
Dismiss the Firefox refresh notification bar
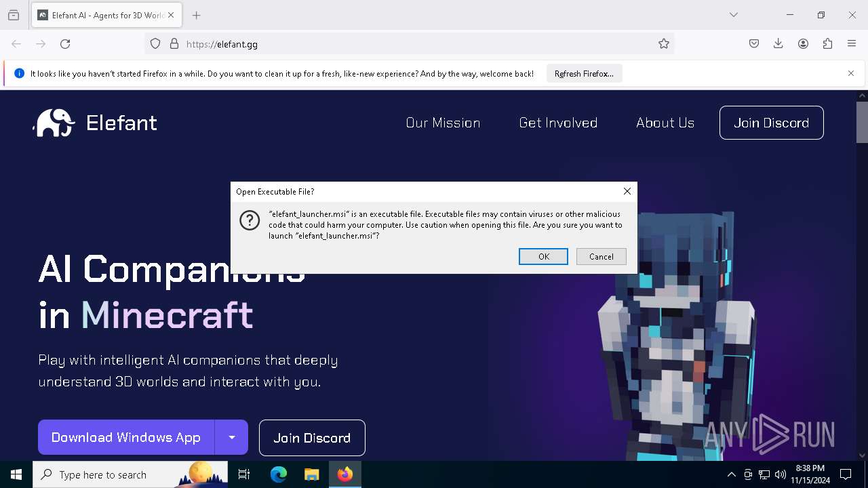tap(850, 73)
